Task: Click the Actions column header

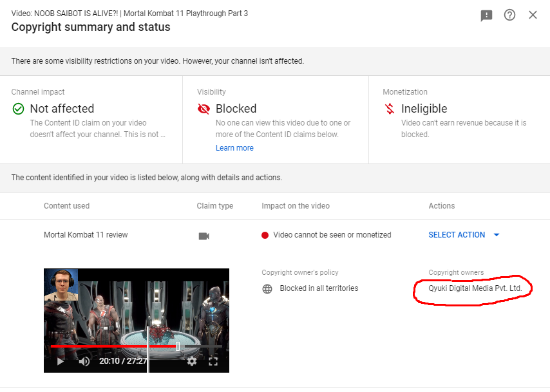Action: click(441, 206)
